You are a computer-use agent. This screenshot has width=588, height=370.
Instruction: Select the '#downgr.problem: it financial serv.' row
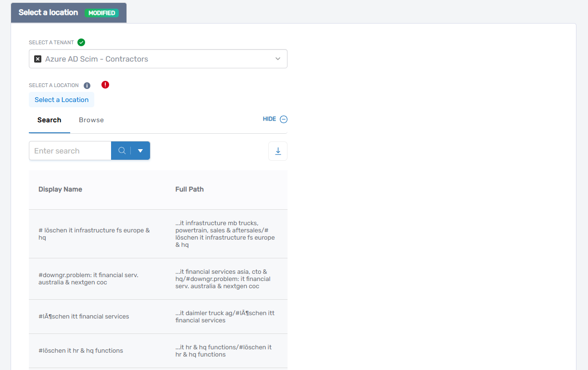pyautogui.click(x=88, y=279)
